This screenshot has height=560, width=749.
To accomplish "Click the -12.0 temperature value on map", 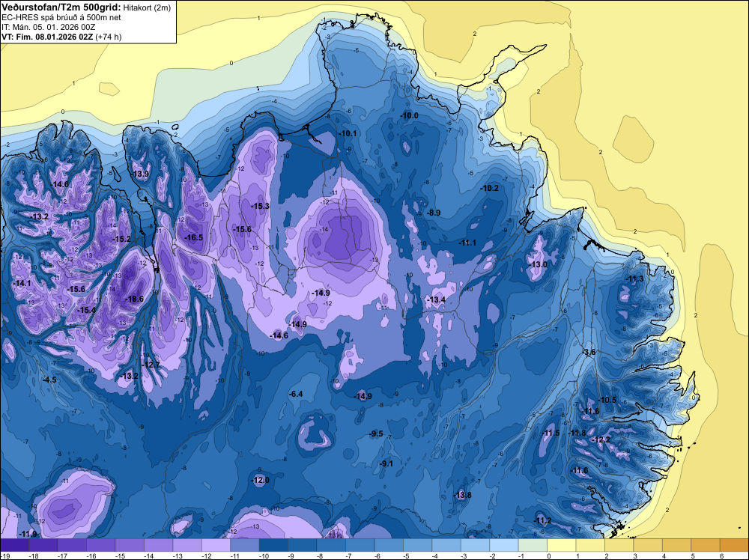I will tap(261, 480).
